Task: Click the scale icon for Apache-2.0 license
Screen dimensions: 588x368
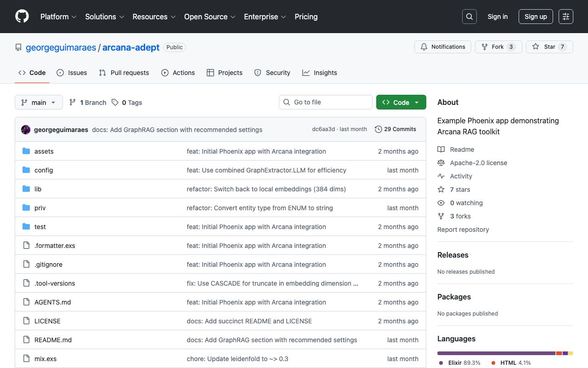Action: [x=441, y=163]
